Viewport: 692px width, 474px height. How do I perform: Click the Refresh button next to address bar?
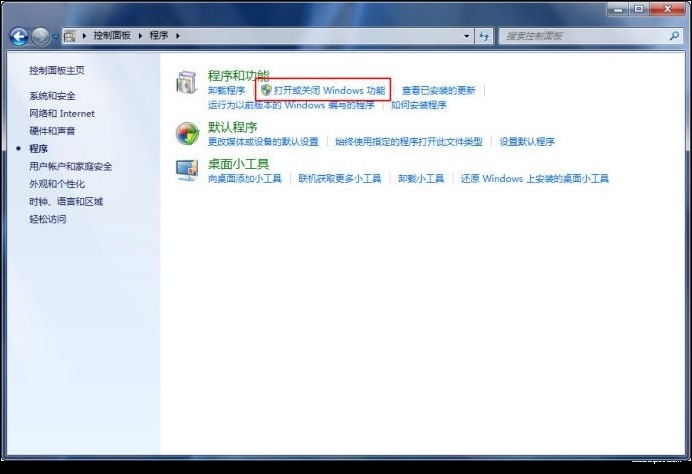pos(484,36)
